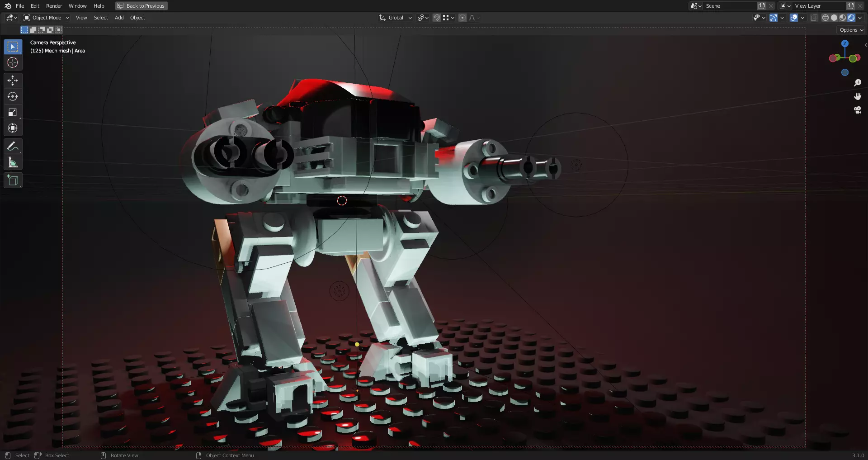The image size is (868, 460).
Task: Open object type visibility dropdown
Action: pos(759,18)
